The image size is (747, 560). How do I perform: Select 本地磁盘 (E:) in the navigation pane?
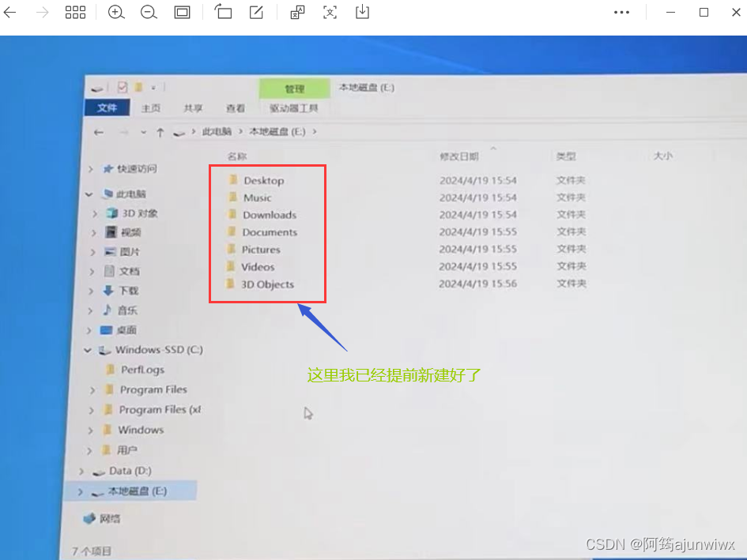(138, 491)
